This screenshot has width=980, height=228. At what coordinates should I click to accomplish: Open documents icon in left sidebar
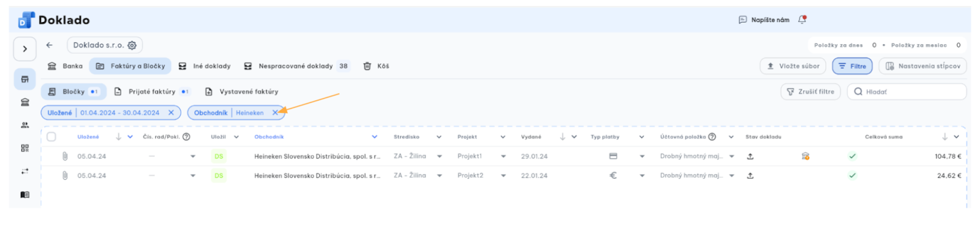point(25,79)
